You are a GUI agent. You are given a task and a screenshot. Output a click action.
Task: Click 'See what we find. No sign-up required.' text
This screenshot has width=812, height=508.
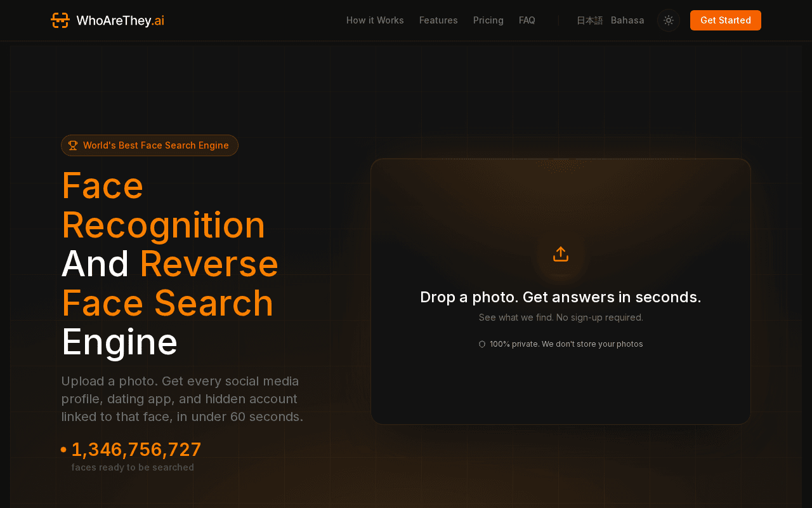tap(561, 317)
